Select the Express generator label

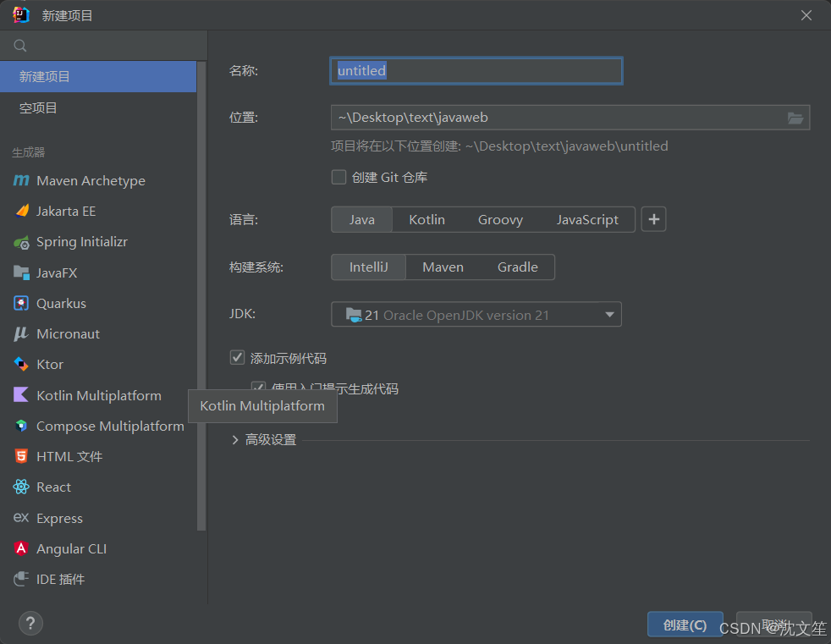(59, 518)
